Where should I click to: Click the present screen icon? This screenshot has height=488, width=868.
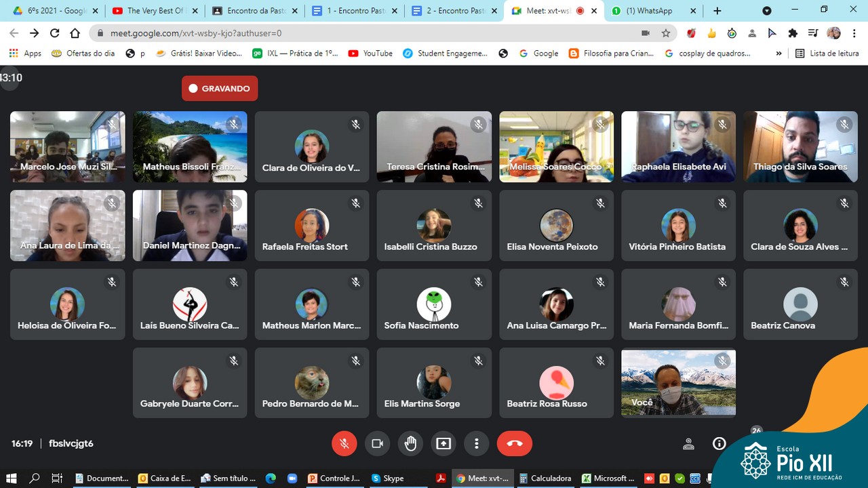[443, 443]
